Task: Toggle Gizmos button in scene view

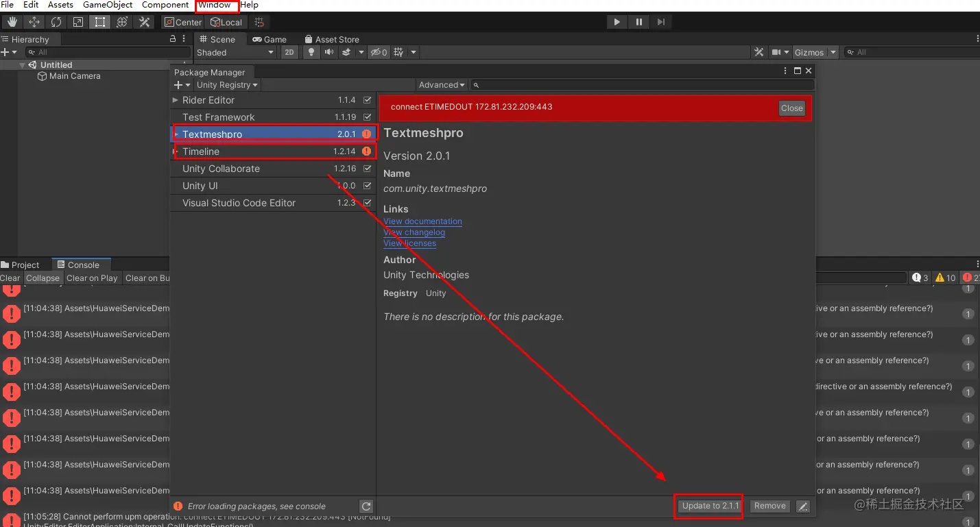Action: pyautogui.click(x=809, y=52)
